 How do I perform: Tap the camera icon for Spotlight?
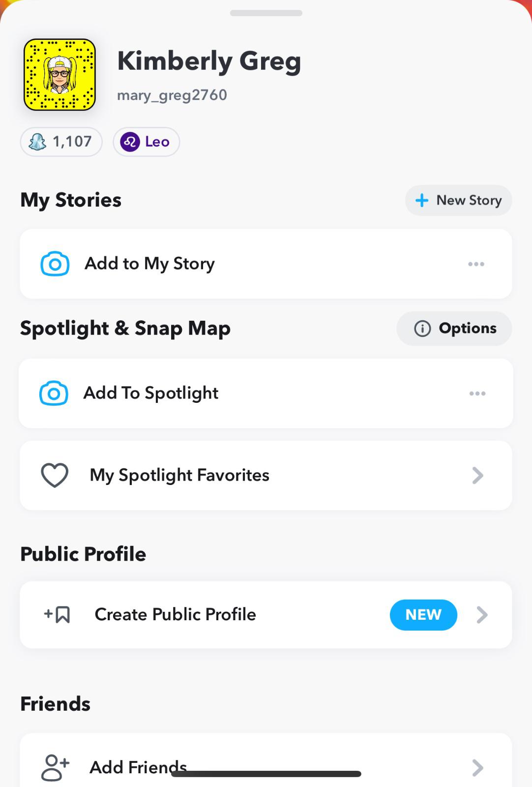coord(54,393)
